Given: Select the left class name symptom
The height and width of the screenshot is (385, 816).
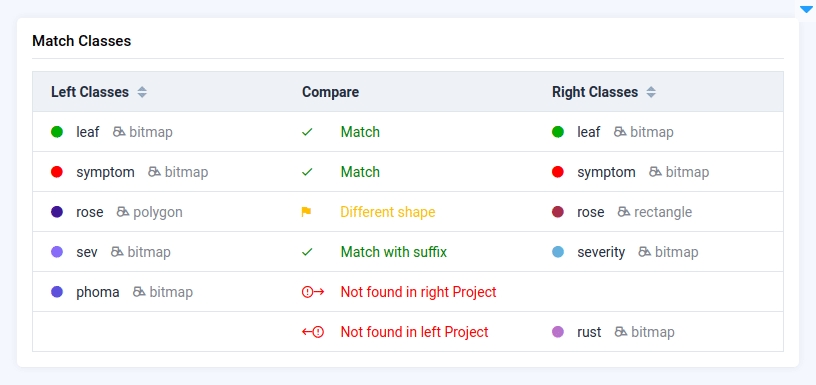Looking at the screenshot, I should [x=105, y=172].
